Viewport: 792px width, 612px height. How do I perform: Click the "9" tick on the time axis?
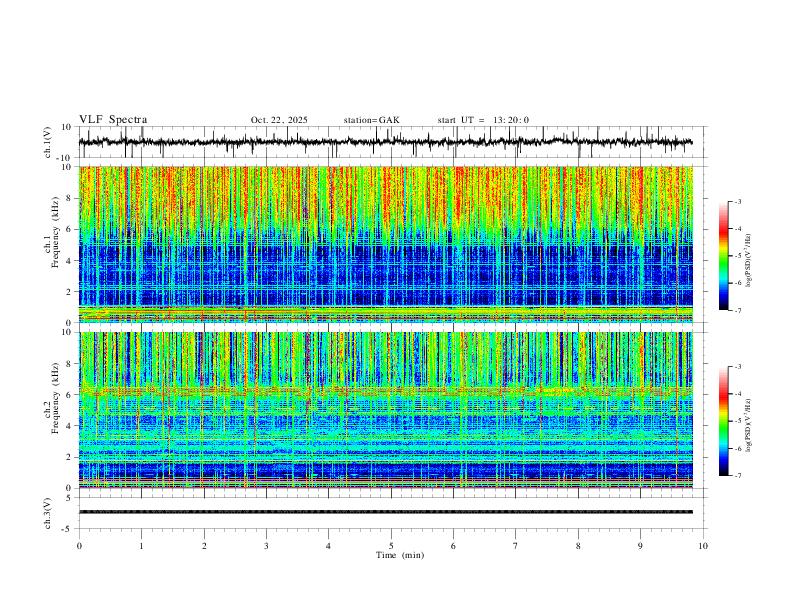point(640,546)
